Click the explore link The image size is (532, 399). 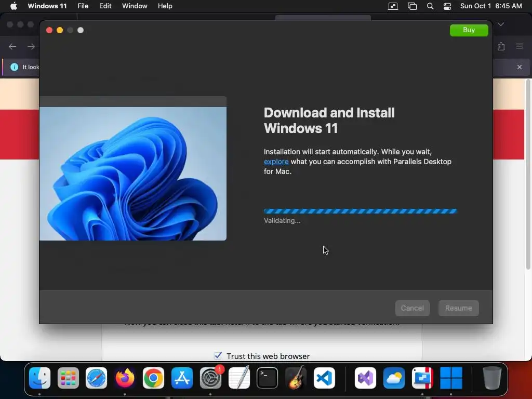276,162
